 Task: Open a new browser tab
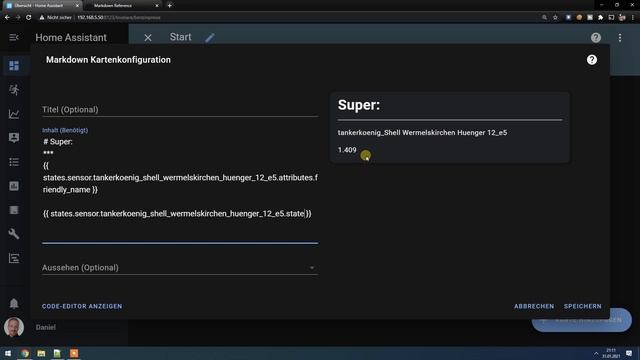pos(169,6)
